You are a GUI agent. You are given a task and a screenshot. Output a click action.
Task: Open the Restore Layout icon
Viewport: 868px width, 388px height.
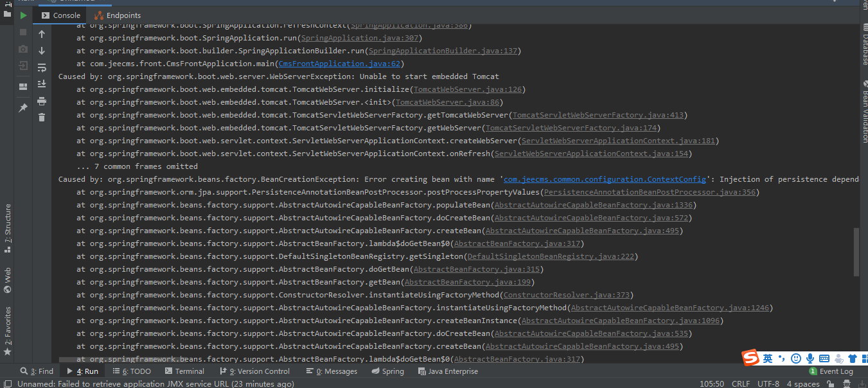[23, 87]
